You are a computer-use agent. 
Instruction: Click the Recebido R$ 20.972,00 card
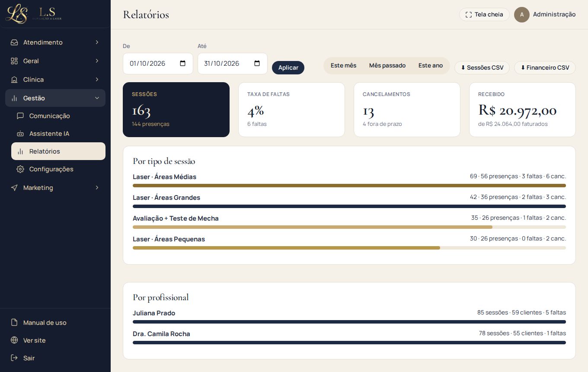(522, 110)
